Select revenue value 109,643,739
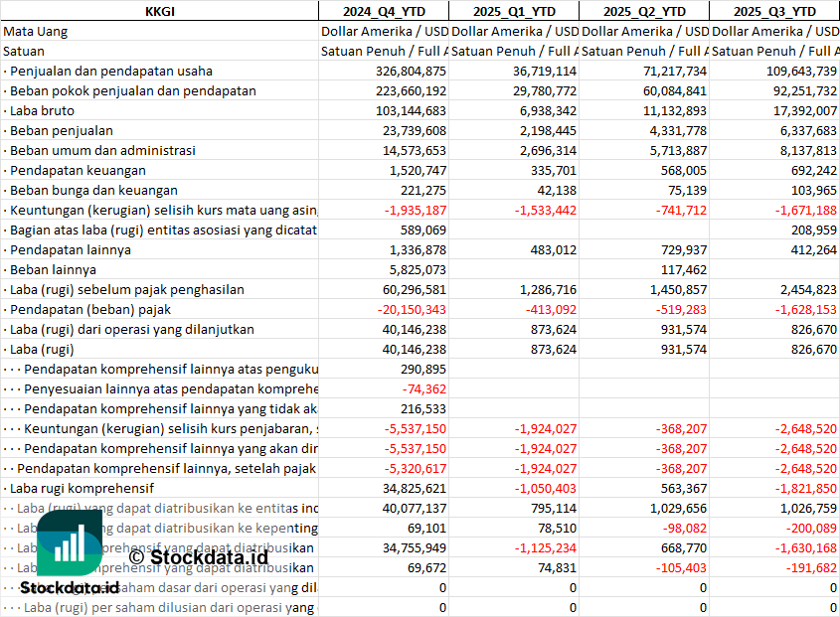This screenshot has width=840, height=617. (801, 71)
